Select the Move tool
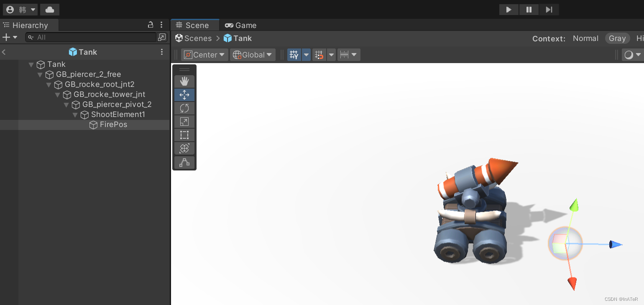 [184, 95]
